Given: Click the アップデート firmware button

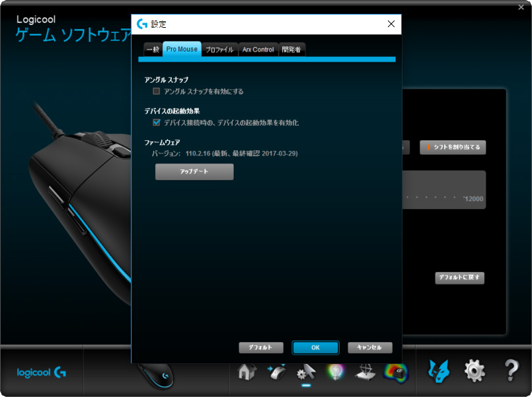Looking at the screenshot, I should point(194,172).
